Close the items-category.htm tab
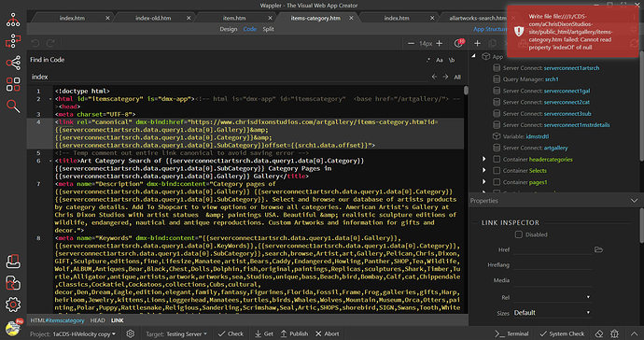This screenshot has width=644, height=340. coord(351,18)
